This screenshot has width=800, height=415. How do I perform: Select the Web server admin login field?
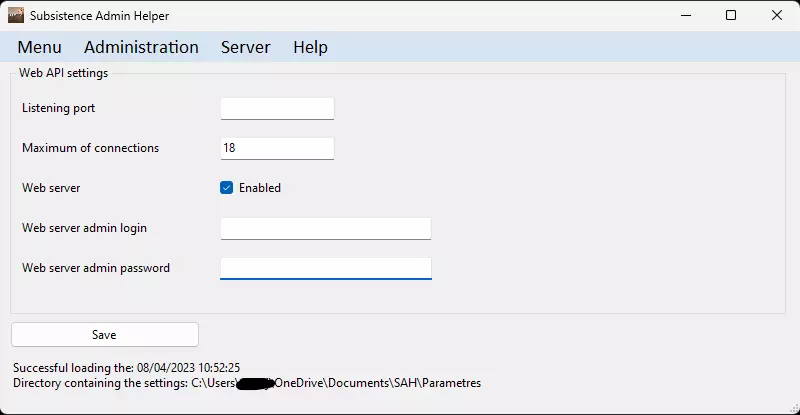[325, 228]
